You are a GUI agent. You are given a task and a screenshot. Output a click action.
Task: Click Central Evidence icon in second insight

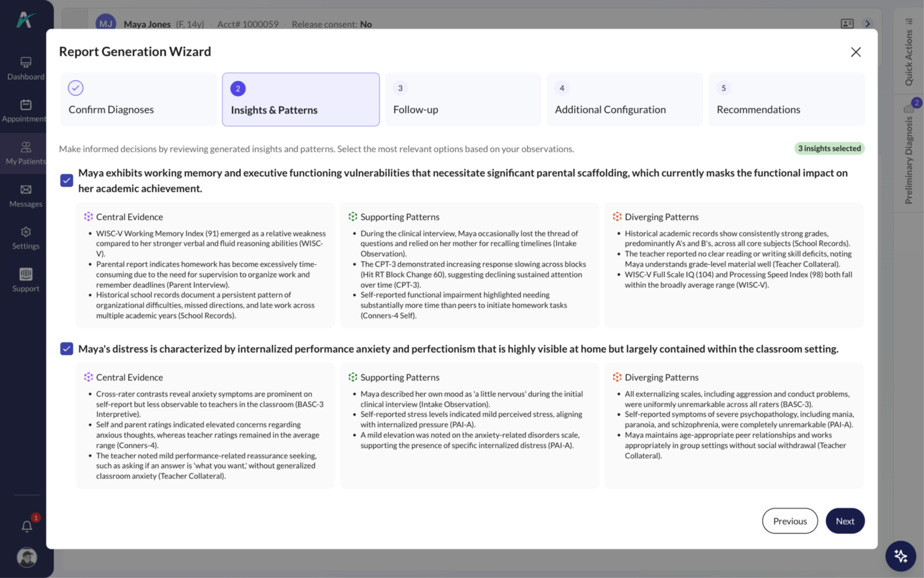click(88, 377)
